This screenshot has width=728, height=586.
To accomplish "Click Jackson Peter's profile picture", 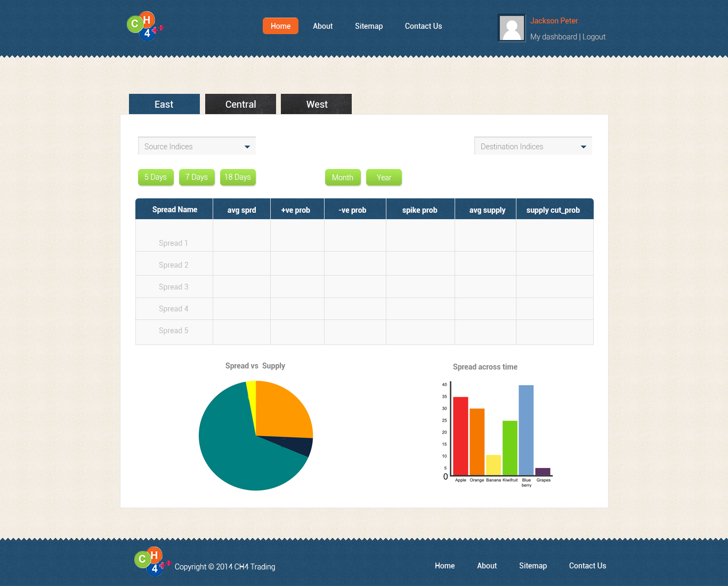I will point(511,28).
